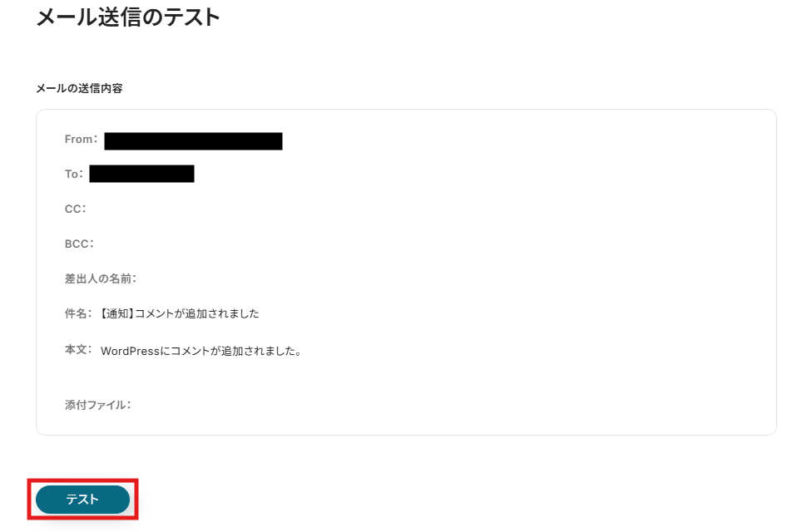Click the 添付ファイル label
Image resolution: width=792 pixels, height=532 pixels.
coord(97,405)
